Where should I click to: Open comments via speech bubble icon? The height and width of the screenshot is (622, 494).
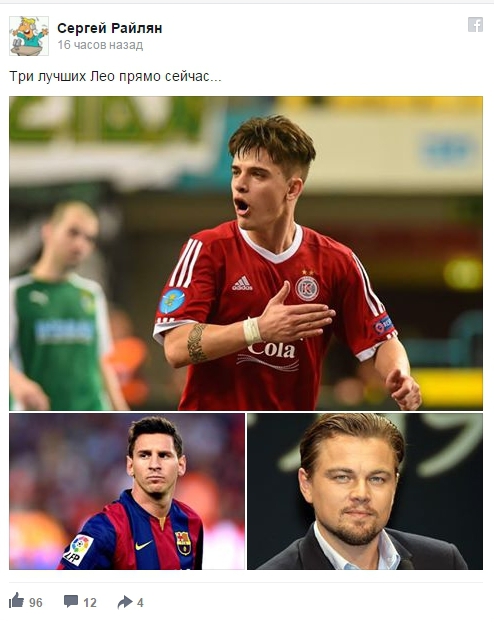tap(71, 601)
